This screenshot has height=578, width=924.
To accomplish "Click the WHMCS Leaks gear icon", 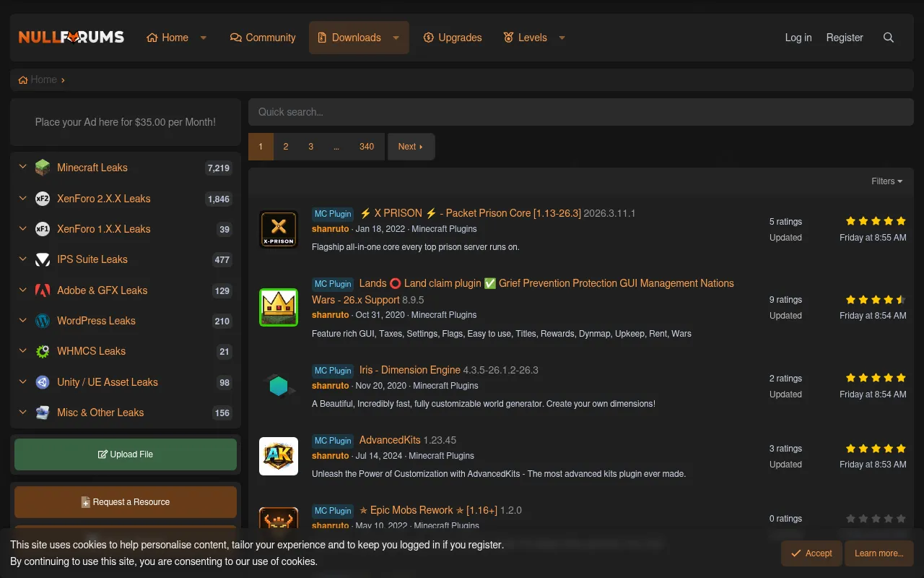I will [x=43, y=351].
